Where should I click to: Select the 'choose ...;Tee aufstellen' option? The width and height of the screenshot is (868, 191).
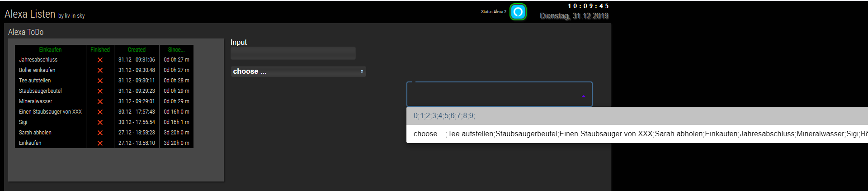(637, 134)
